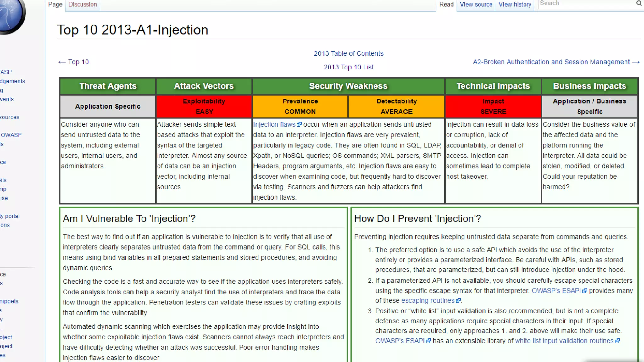The width and height of the screenshot is (644, 362).
Task: Click external link icon after escaping routines
Action: point(458,301)
